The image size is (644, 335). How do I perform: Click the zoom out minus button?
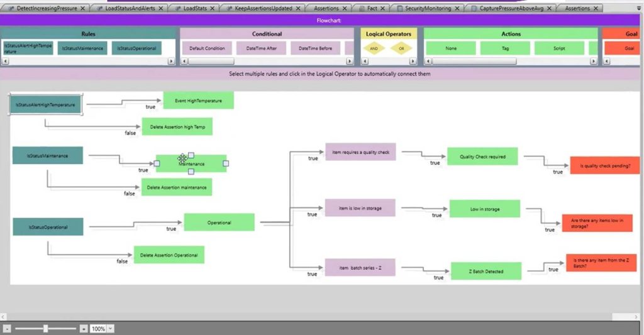(x=7, y=329)
